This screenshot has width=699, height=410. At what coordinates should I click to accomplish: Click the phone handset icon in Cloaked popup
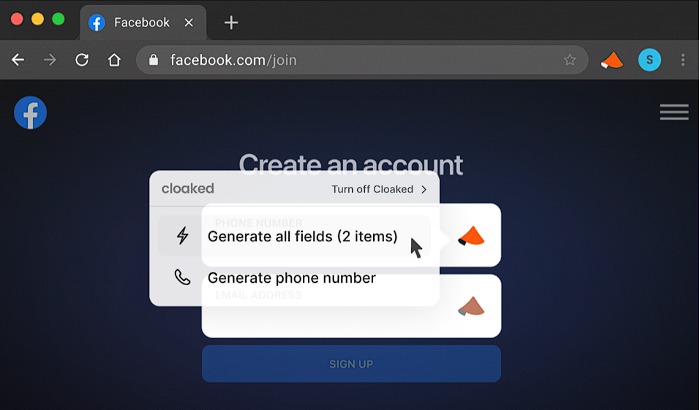[182, 277]
